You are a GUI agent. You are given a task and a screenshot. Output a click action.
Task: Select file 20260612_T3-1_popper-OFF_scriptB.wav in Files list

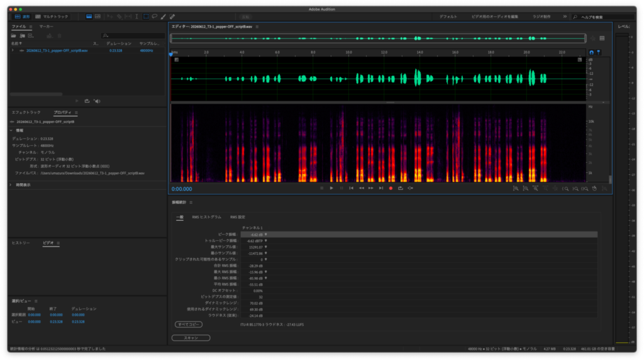pos(57,50)
